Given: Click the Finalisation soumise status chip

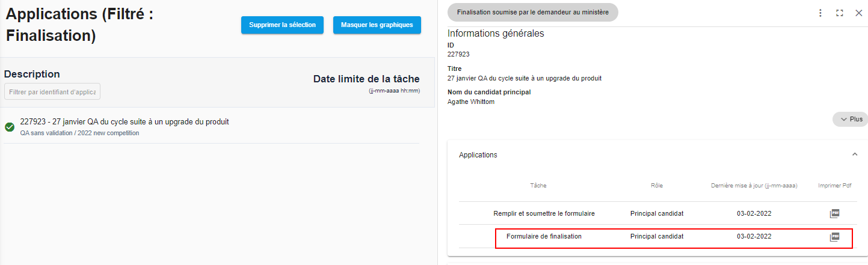Looking at the screenshot, I should point(533,13).
